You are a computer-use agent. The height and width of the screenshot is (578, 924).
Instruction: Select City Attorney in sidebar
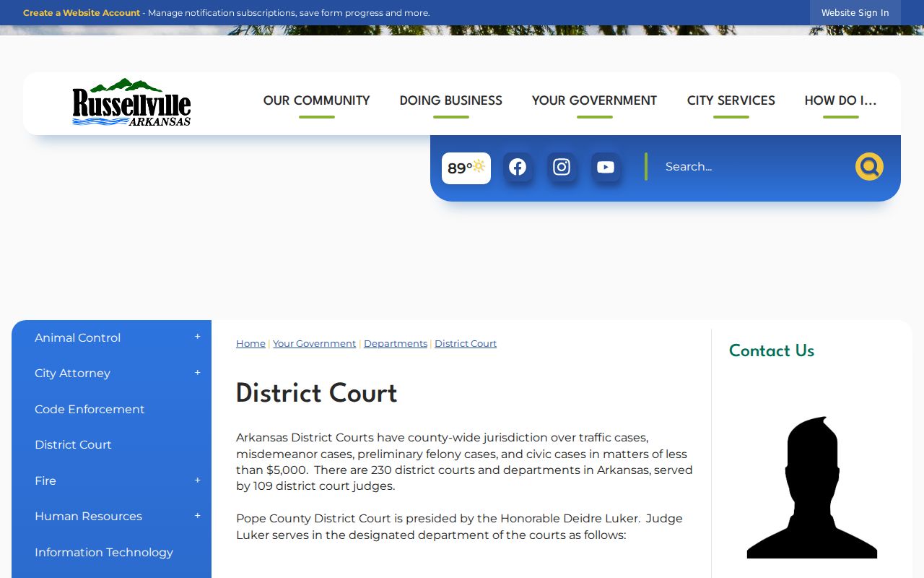[x=72, y=373]
